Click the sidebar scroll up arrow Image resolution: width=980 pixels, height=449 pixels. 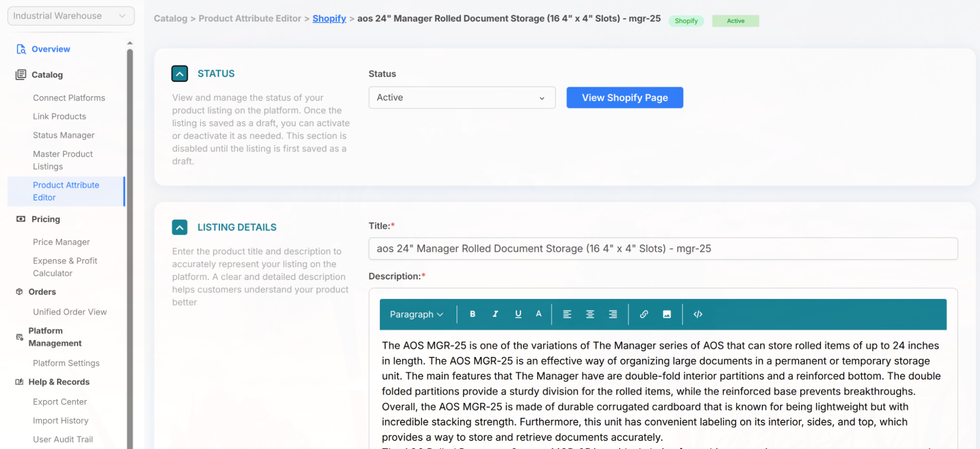130,43
